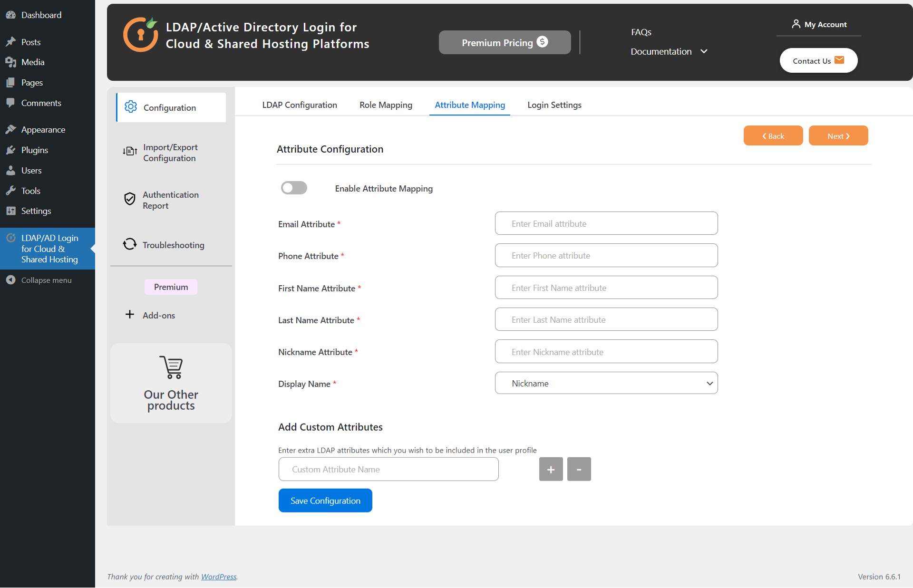Click the Authentication Report shield icon
913x588 pixels.
130,199
